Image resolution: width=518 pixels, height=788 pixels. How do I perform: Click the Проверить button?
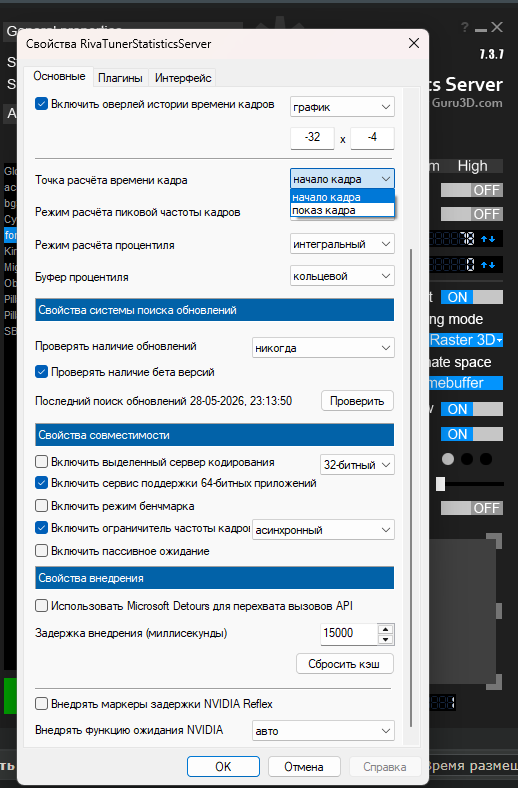pos(357,401)
